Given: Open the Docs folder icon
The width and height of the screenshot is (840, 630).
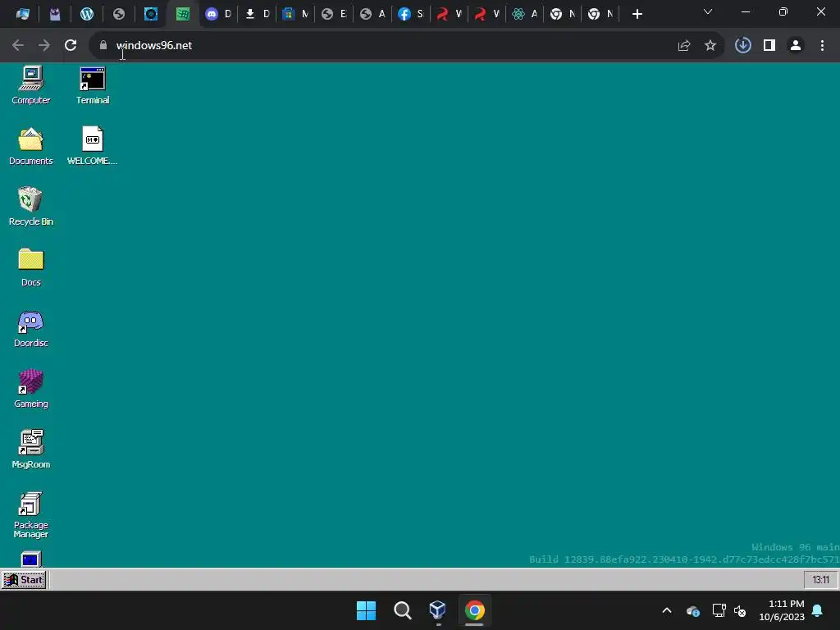Looking at the screenshot, I should point(31,267).
